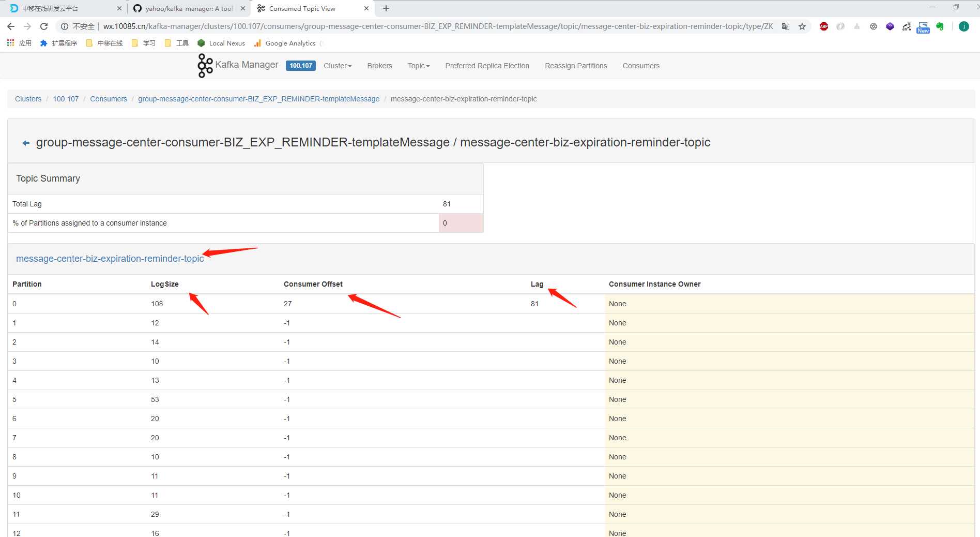The height and width of the screenshot is (537, 980).
Task: Click the partitions assigned percentage value 0
Action: point(445,223)
